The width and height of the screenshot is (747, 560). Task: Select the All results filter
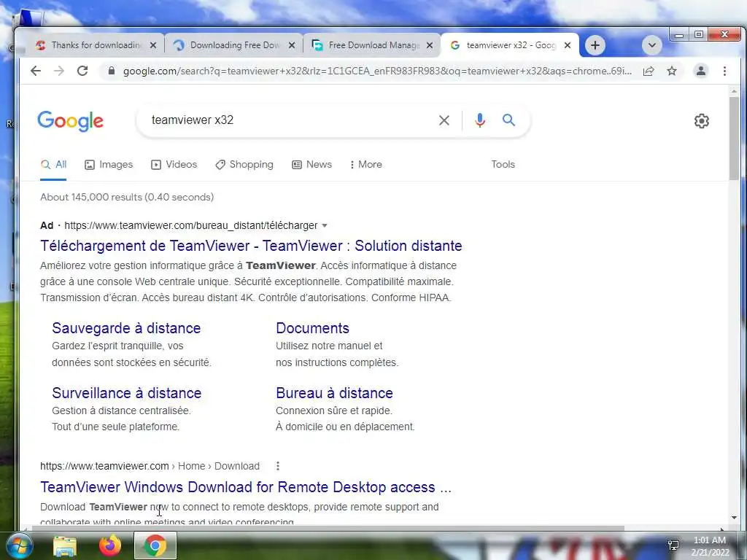tap(53, 164)
